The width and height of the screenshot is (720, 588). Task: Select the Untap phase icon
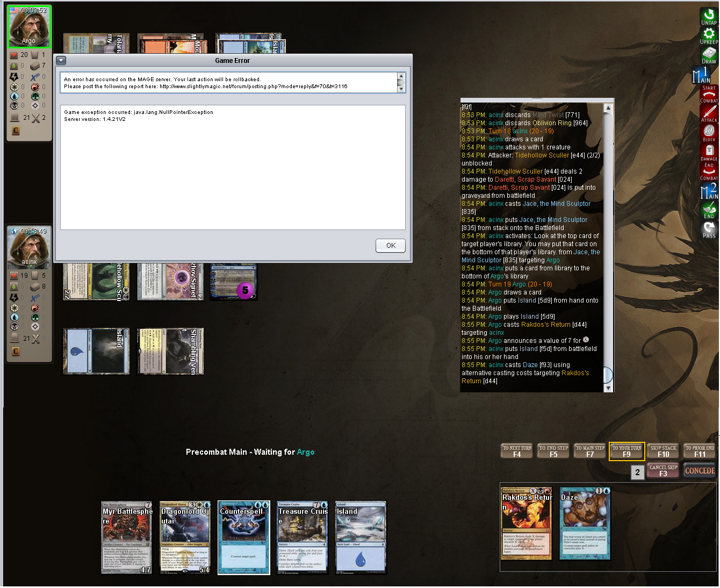[x=709, y=16]
